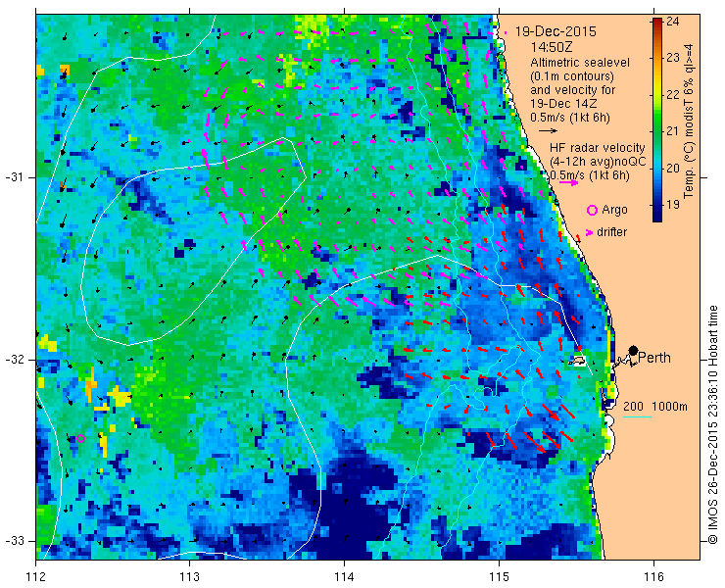Click the '14:50Z' time text
Screen dimensions: 725x588
pyautogui.click(x=550, y=47)
